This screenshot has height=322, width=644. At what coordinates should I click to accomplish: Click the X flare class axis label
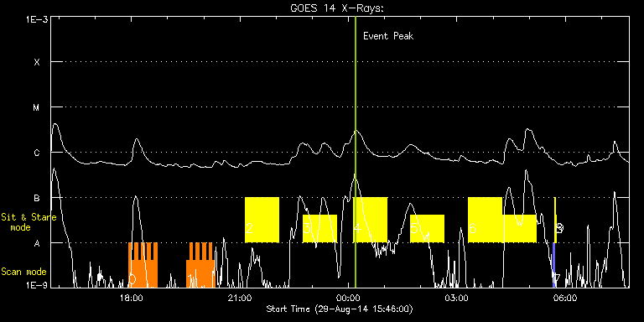point(37,62)
